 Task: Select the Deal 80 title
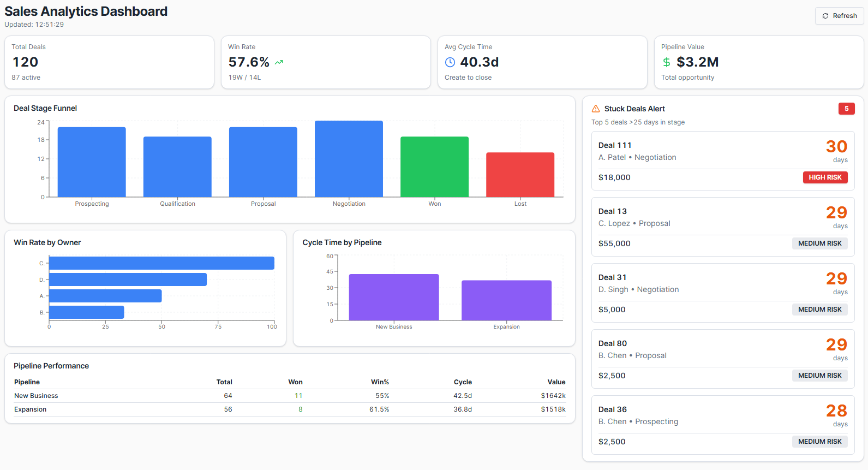point(612,343)
